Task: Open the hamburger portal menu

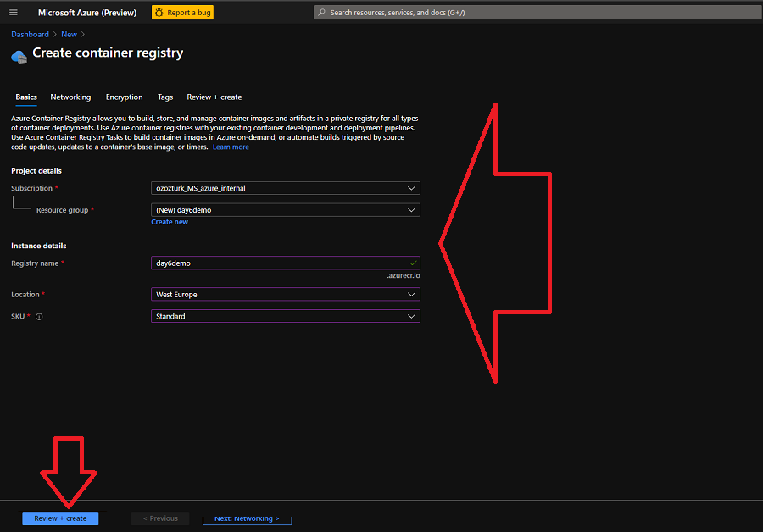Action: point(13,13)
